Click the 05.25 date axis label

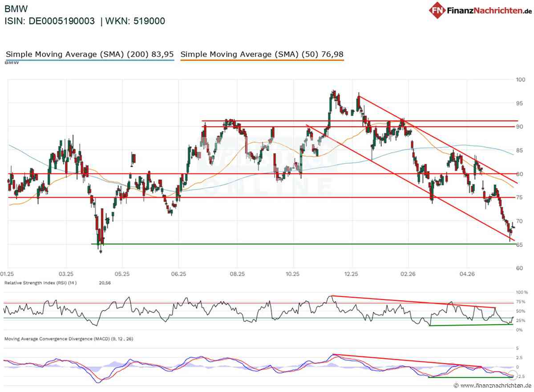[122, 275]
